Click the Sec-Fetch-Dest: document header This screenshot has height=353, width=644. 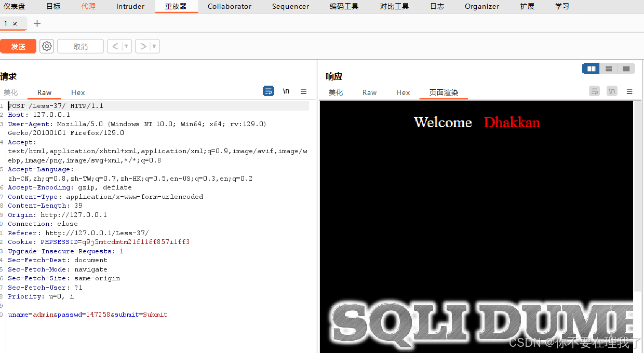[58, 260]
